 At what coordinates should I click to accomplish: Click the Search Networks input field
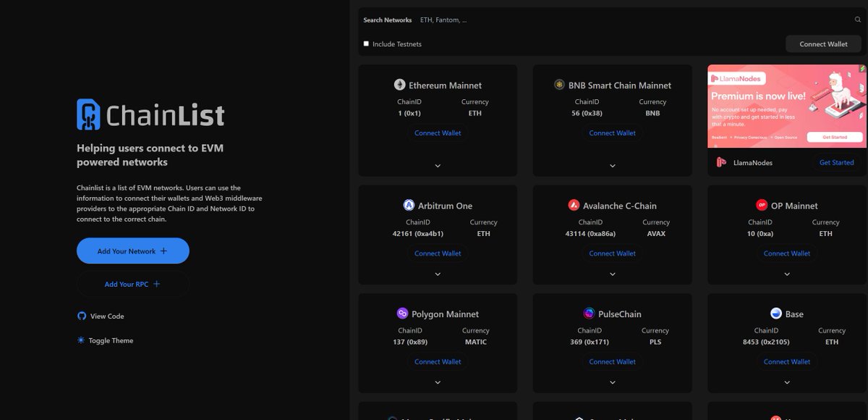444,20
